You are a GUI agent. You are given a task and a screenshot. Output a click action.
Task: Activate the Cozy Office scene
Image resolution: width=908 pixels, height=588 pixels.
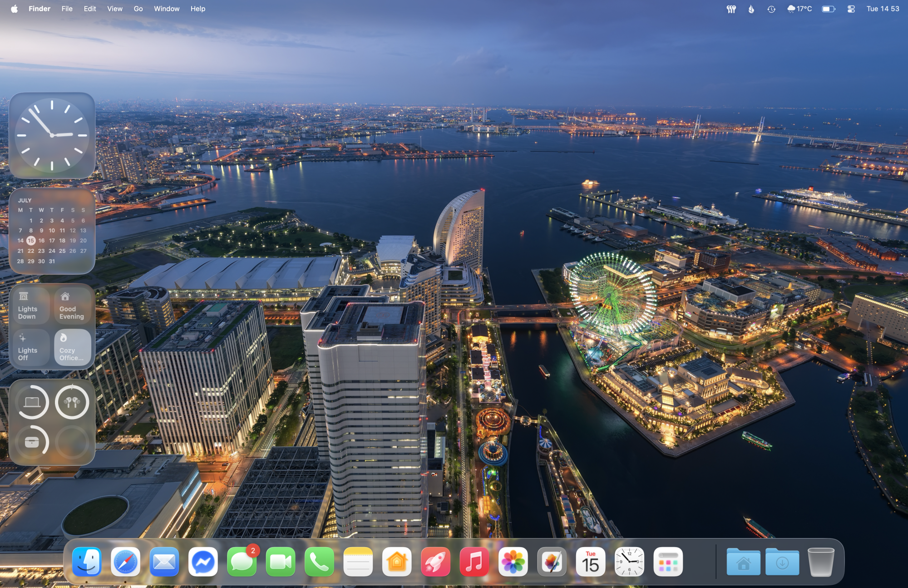point(72,347)
